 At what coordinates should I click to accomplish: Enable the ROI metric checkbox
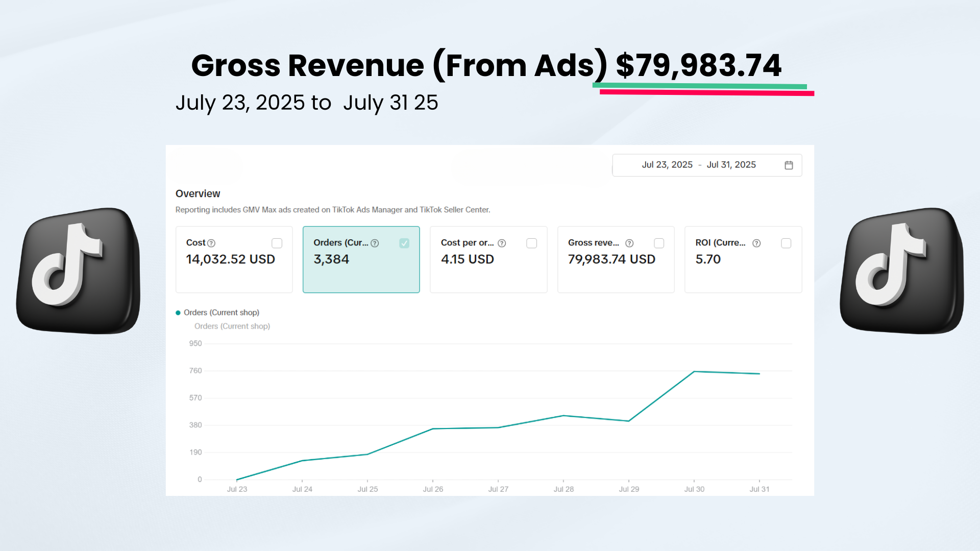pyautogui.click(x=786, y=243)
